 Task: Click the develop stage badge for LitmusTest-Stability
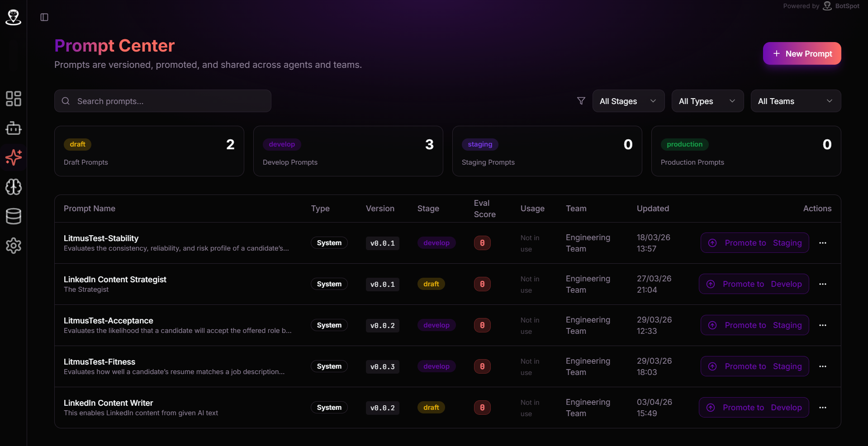point(436,243)
